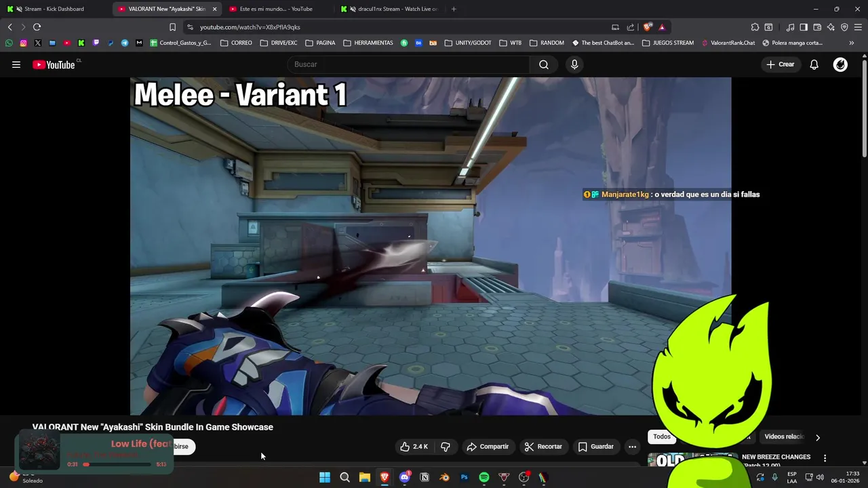Open the WTB bookmarks folder

click(511, 43)
